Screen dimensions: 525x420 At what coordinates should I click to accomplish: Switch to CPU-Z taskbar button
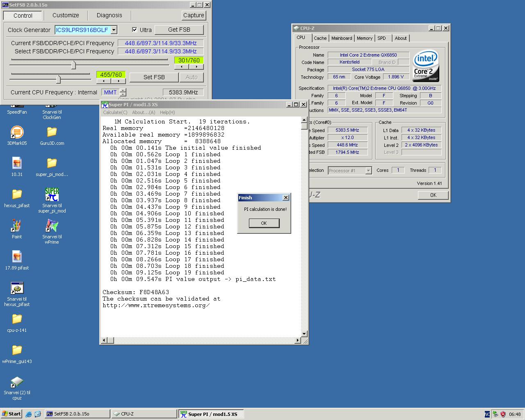pyautogui.click(x=144, y=414)
